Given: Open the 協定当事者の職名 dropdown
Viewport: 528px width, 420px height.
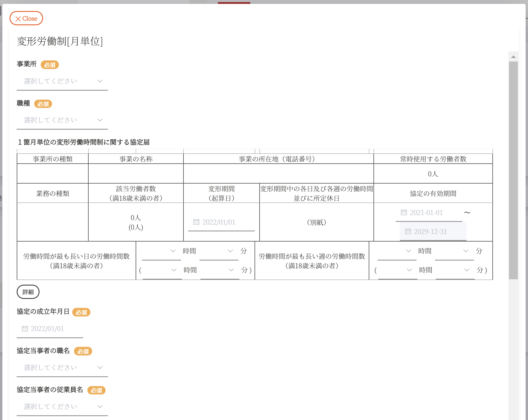Looking at the screenshot, I should point(62,368).
